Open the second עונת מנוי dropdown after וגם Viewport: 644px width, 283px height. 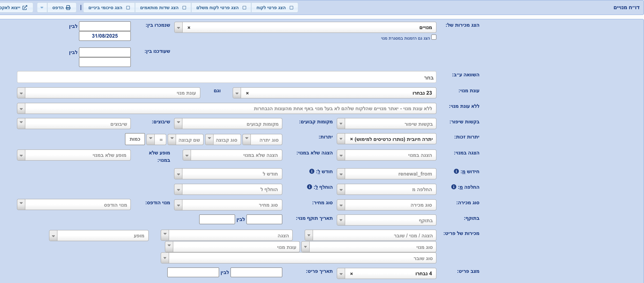coord(21,93)
